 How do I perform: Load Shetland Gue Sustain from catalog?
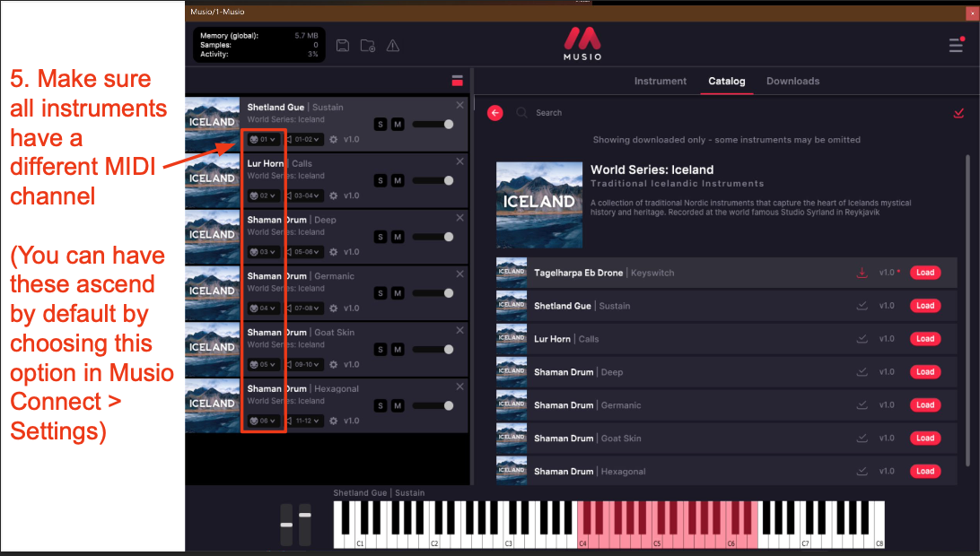(925, 306)
